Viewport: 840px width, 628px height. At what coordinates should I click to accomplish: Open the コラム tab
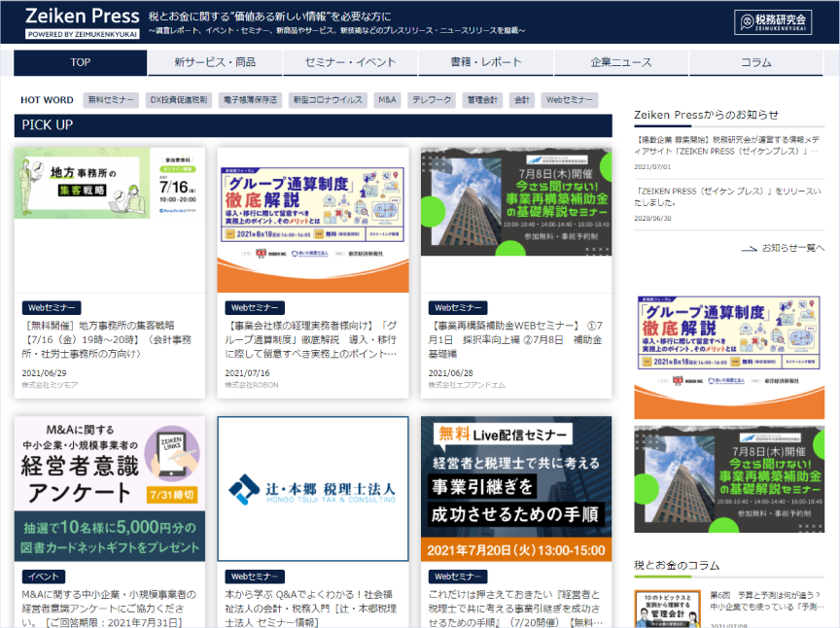(x=755, y=62)
